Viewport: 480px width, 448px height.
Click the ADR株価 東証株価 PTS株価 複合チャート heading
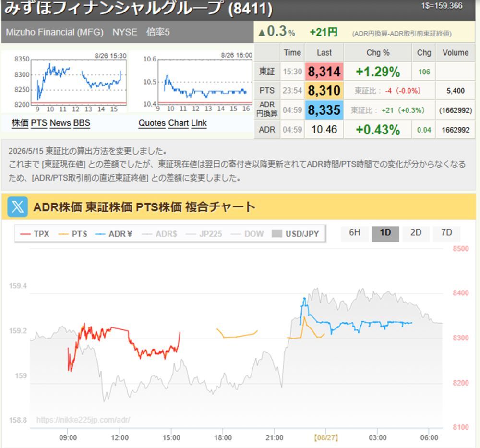pyautogui.click(x=144, y=207)
